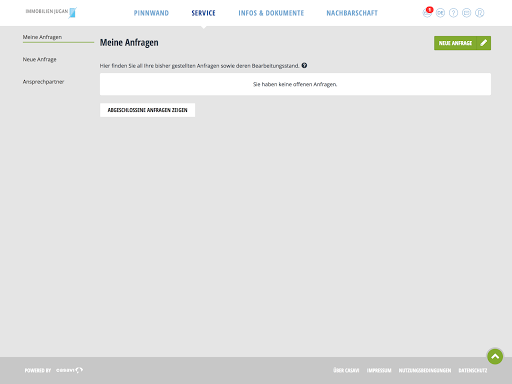Click the pencil icon on Neue Anfrage

tap(484, 43)
